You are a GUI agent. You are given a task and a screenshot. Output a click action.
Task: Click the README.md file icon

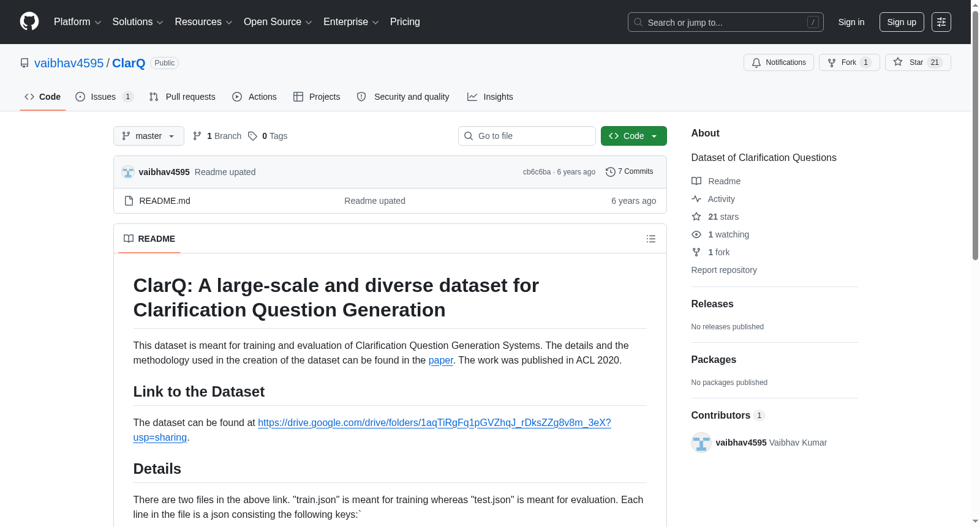[129, 201]
